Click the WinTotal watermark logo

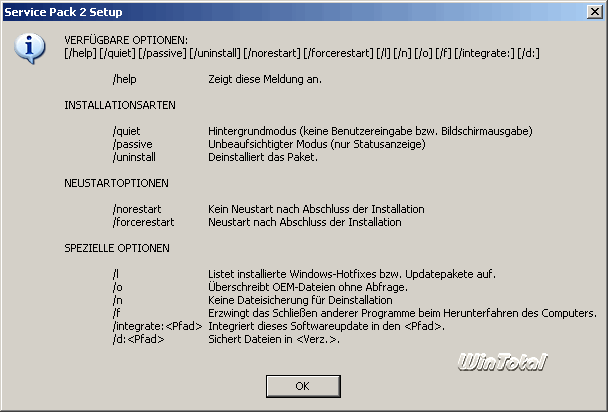click(x=503, y=362)
